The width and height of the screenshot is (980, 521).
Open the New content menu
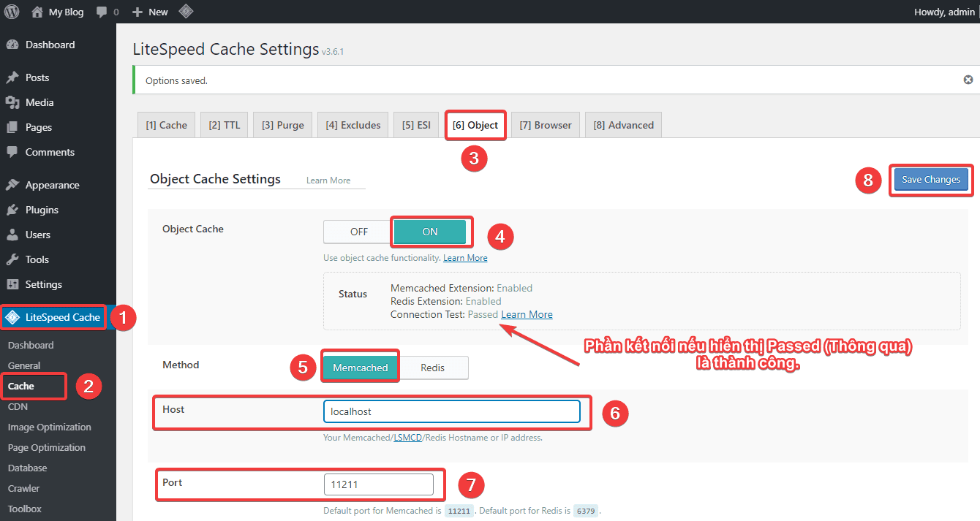[x=151, y=12]
